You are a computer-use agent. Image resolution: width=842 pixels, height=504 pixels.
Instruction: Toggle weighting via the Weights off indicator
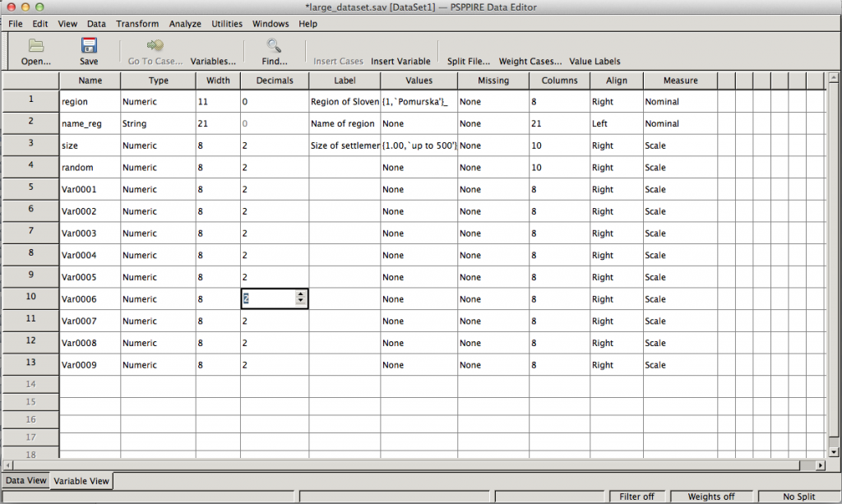(711, 496)
